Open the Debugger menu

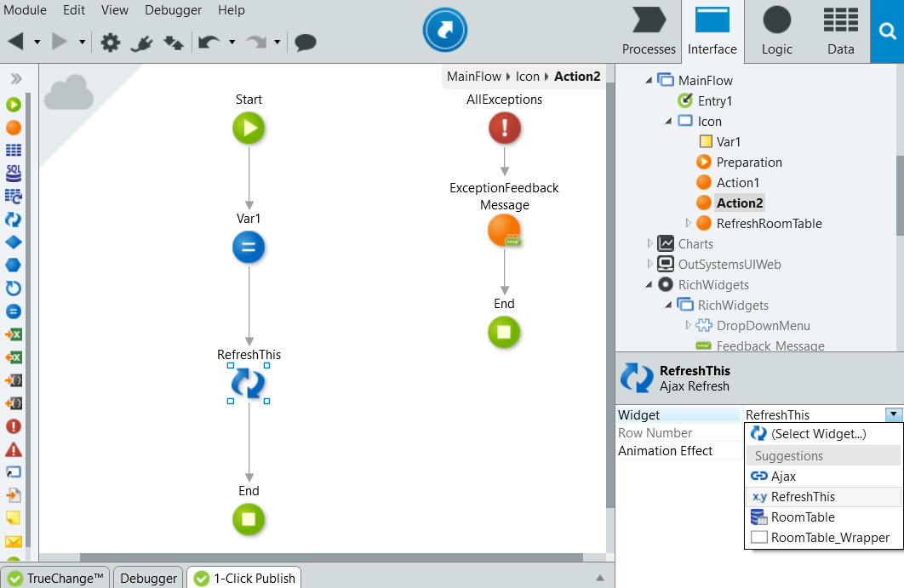point(174,10)
